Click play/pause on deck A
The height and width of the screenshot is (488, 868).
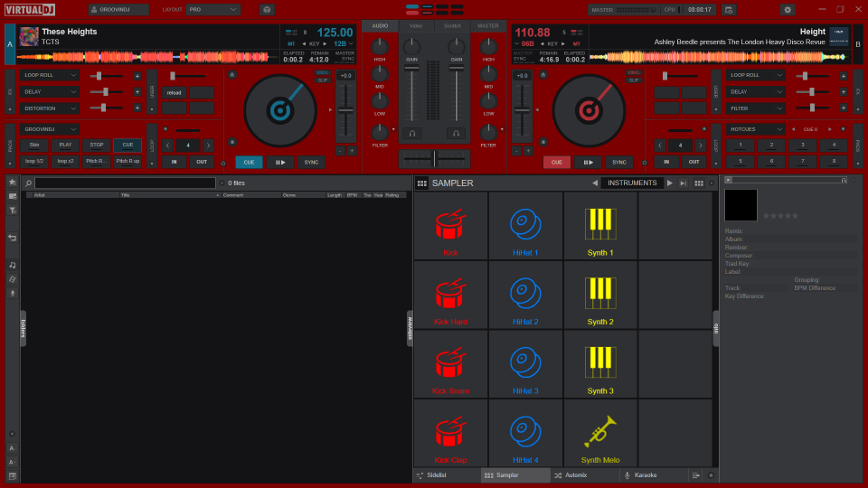click(x=280, y=162)
